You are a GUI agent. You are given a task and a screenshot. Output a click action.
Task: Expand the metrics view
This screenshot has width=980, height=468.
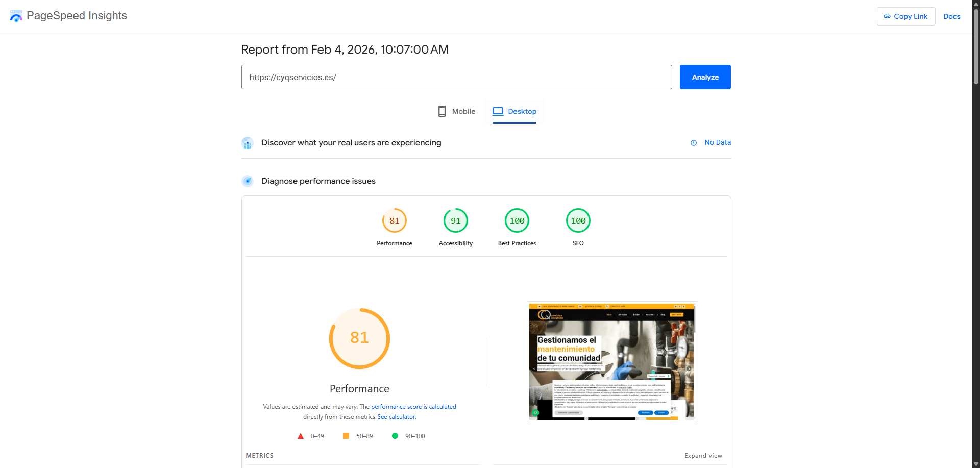(703, 456)
